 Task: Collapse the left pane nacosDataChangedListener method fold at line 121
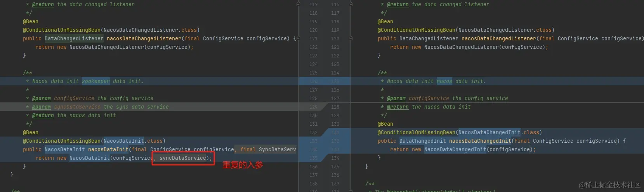298,38
